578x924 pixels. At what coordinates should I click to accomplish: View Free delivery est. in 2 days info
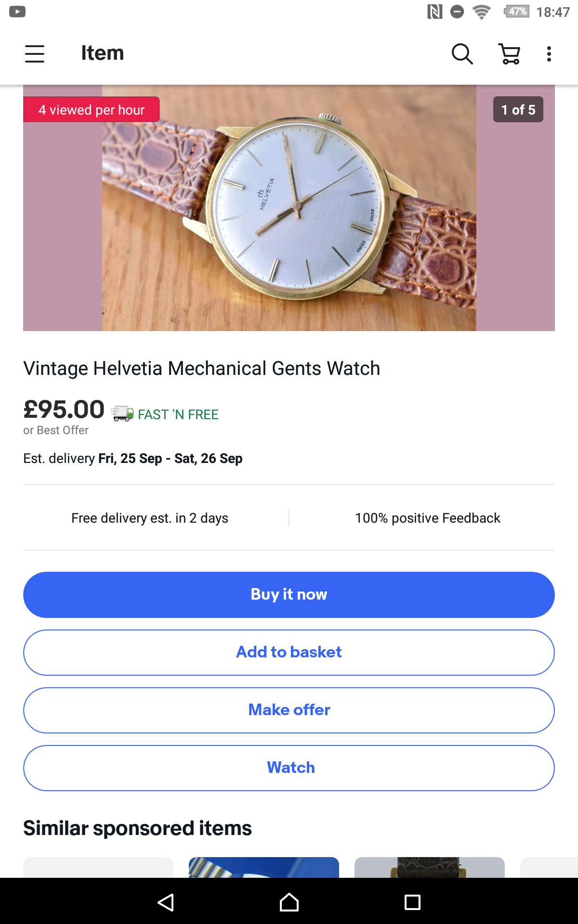pyautogui.click(x=150, y=518)
